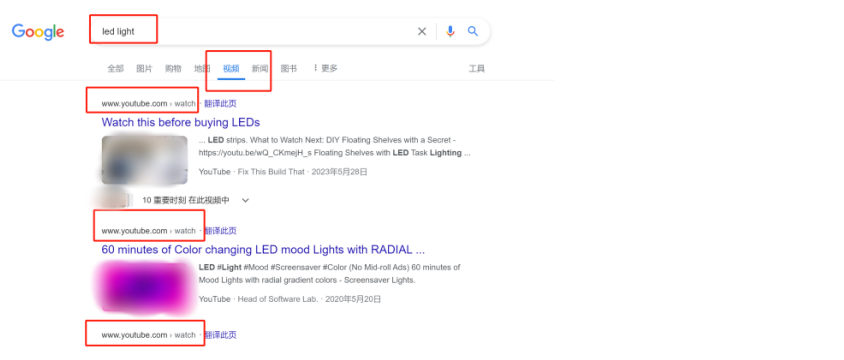Click the bottom www.youtube.com › watch URL
The image size is (844, 360).
[149, 335]
